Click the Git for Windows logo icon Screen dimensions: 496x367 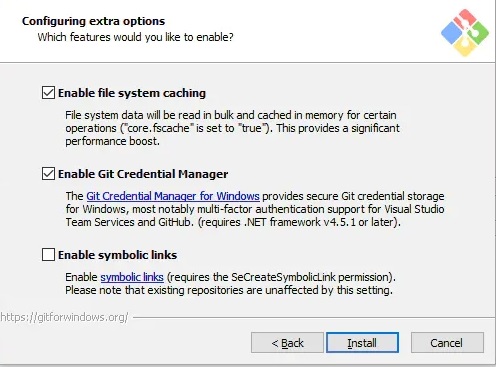[465, 33]
